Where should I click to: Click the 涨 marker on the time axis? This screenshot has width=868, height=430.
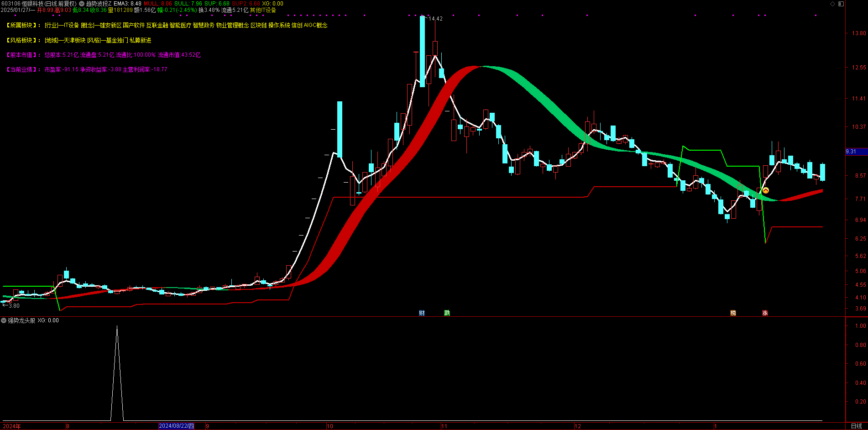(765, 313)
